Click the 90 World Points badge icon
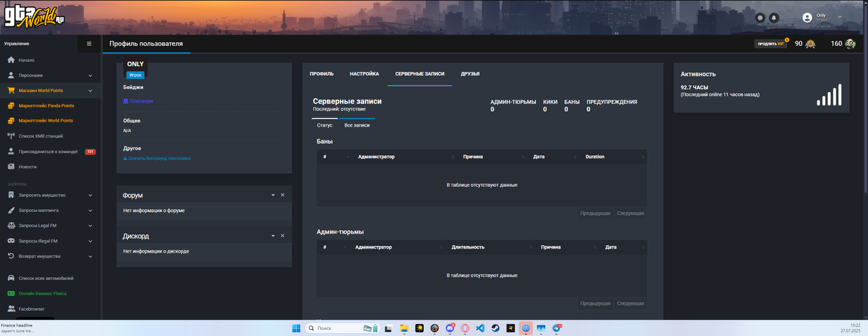868x336 pixels. click(x=810, y=43)
